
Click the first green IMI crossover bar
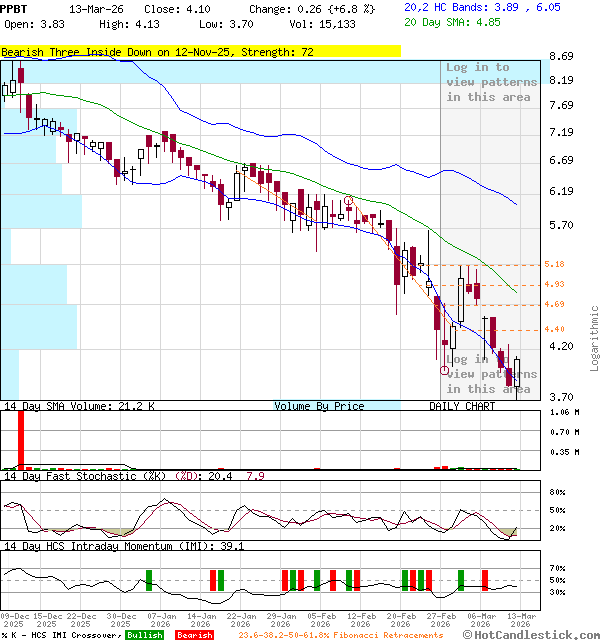pos(149,580)
